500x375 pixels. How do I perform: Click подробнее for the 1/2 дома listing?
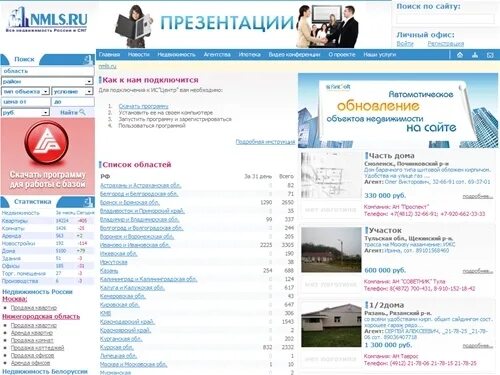[x=477, y=346]
